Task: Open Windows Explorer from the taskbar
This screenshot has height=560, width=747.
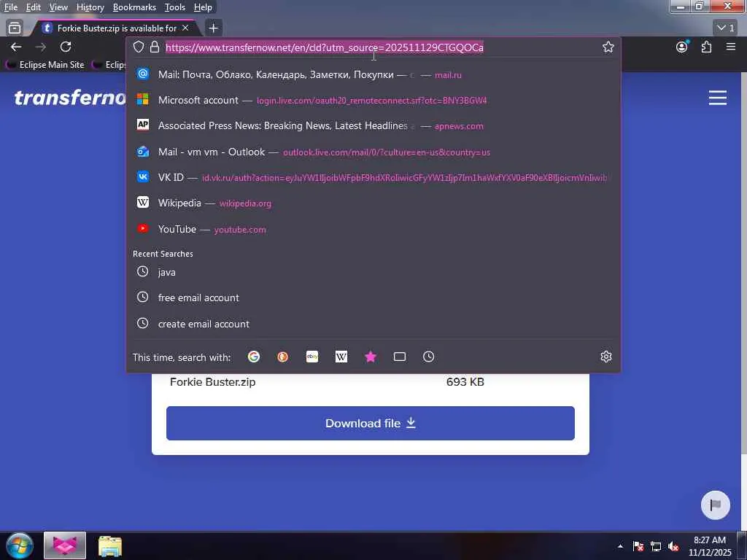Action: 110,545
